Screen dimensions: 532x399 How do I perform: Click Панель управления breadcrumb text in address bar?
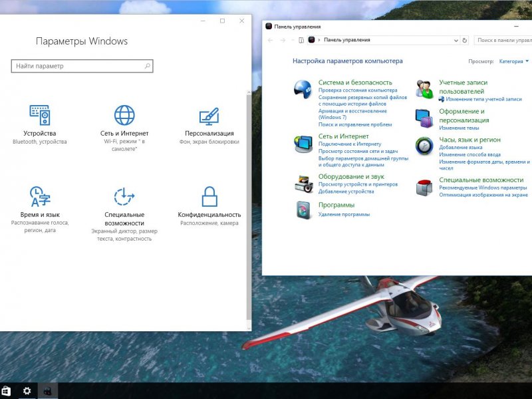pos(346,40)
